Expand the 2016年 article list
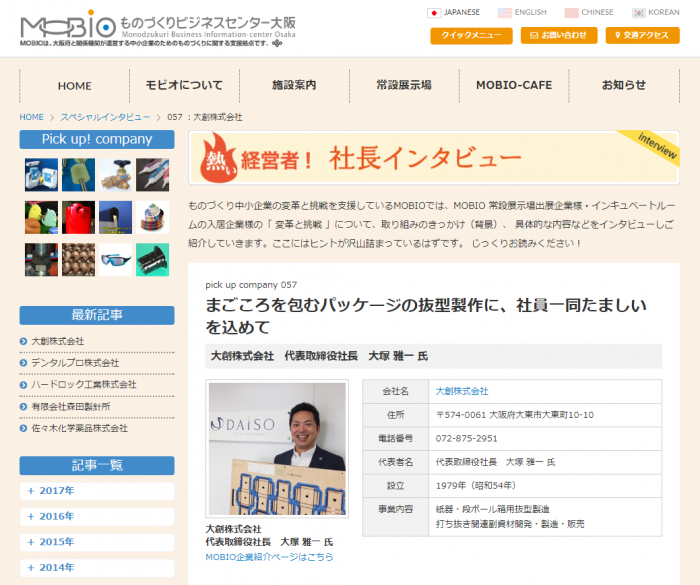Screen dimensions: 700x585 point(97,517)
